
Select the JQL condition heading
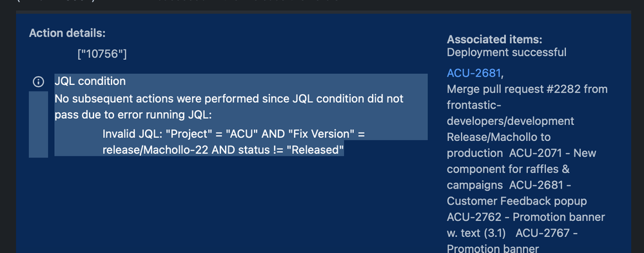point(90,81)
